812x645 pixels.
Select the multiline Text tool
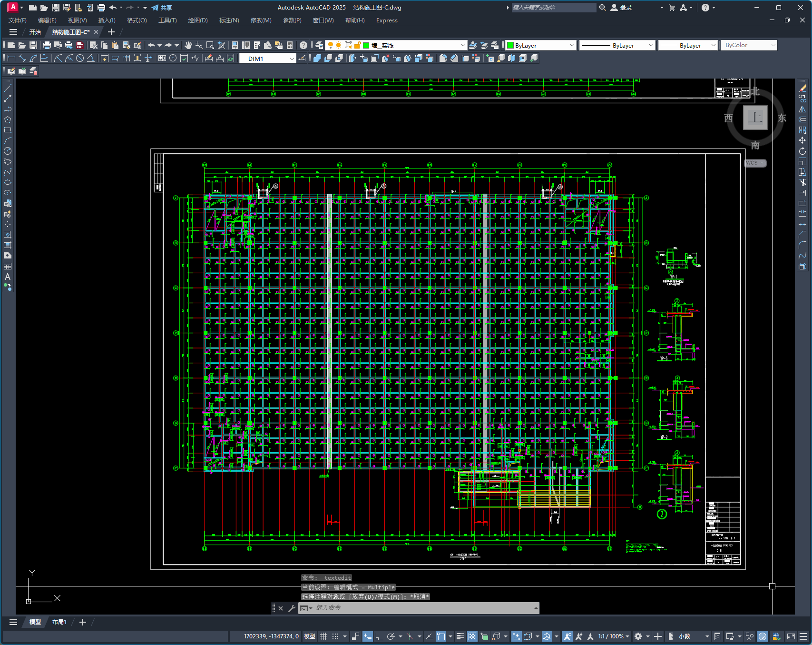(8, 277)
